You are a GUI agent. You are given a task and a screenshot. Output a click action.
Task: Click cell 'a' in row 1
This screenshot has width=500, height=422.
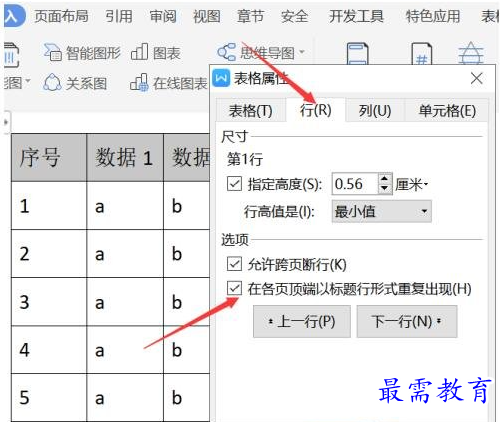coord(125,206)
